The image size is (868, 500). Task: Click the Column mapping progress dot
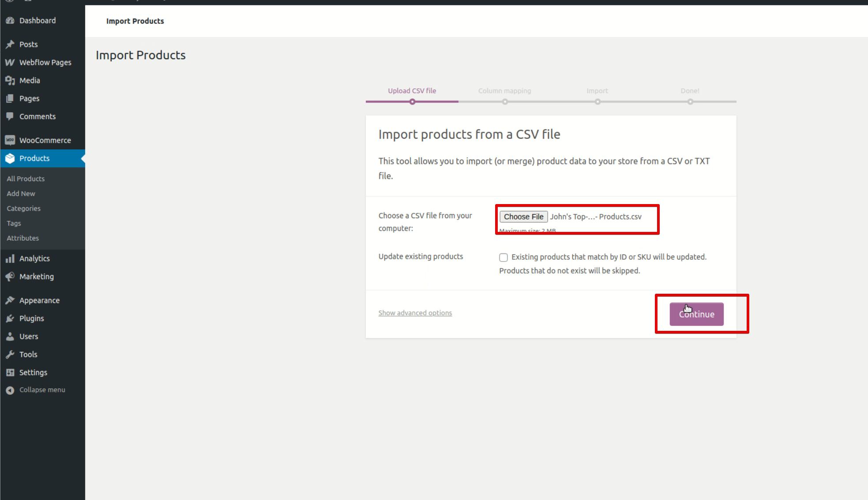505,102
